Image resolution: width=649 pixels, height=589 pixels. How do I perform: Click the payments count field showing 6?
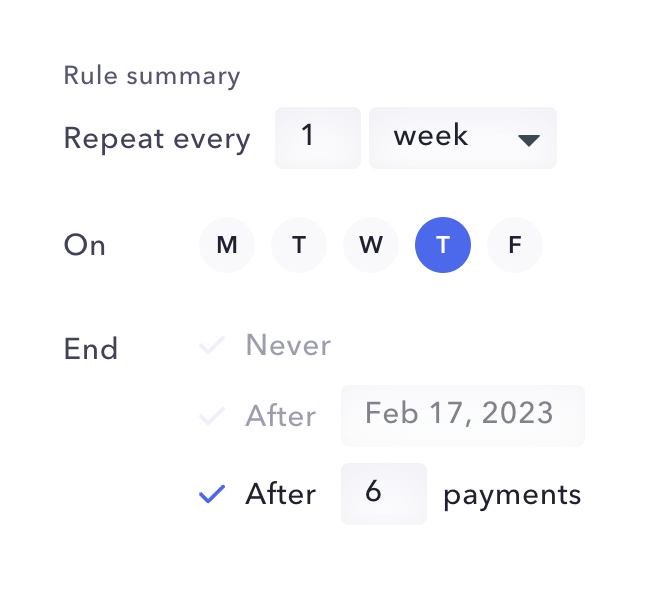383,494
